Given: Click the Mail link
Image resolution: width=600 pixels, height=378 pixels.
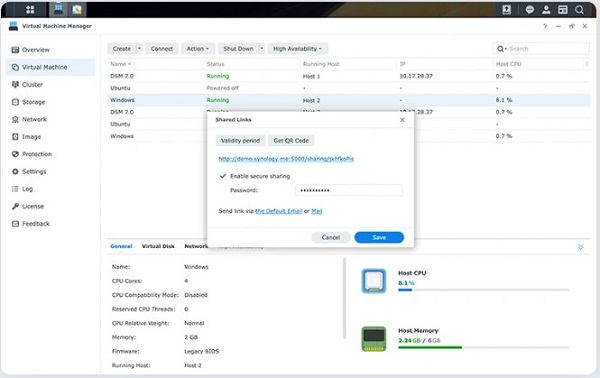Looking at the screenshot, I should 317,211.
